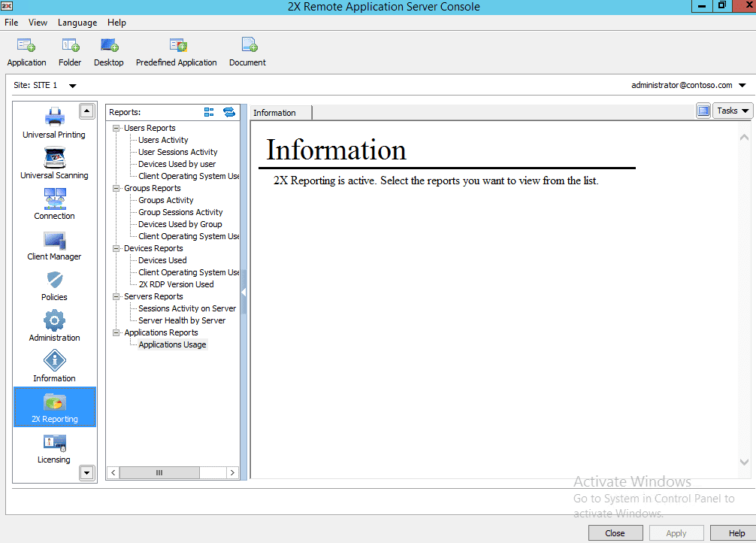The width and height of the screenshot is (756, 543).
Task: Open the Language menu
Action: [x=77, y=23]
